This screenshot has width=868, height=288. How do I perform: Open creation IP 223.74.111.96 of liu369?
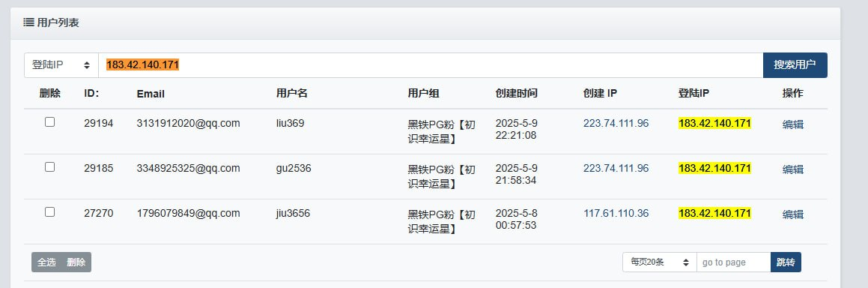(616, 123)
